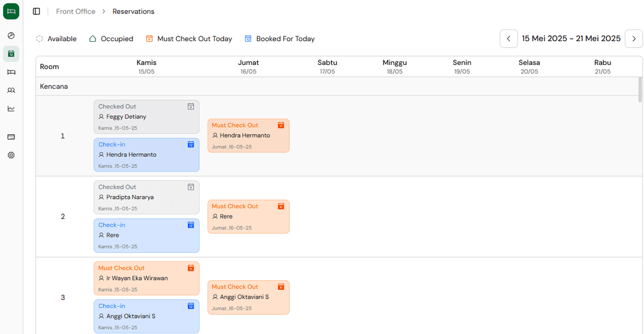Click red icon on Ir Wayan Eka Wirawan card
This screenshot has height=334, width=644.
click(x=191, y=268)
